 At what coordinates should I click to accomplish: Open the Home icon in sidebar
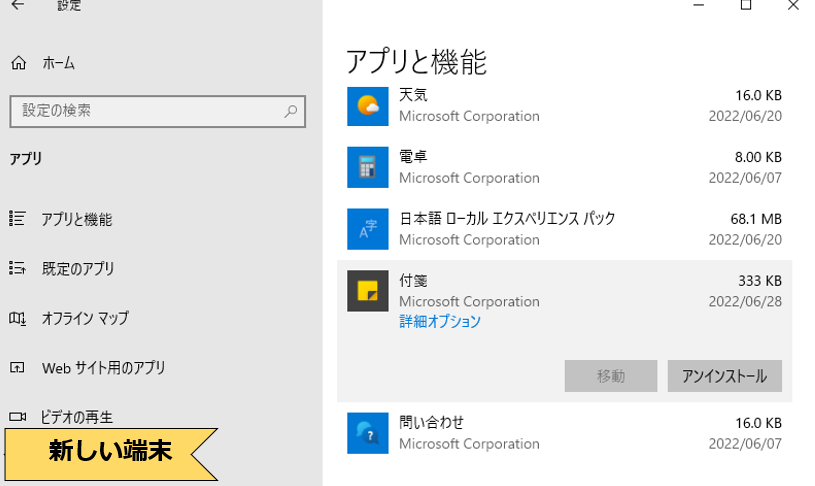pos(19,63)
